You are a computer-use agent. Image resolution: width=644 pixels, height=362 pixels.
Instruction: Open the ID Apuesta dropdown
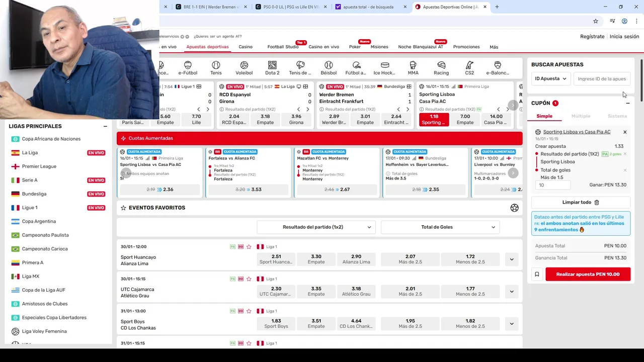[x=550, y=78]
